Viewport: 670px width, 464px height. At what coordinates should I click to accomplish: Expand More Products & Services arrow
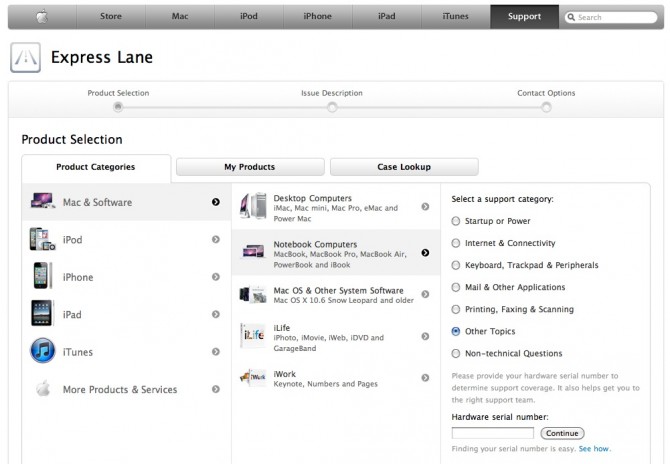[x=216, y=389]
